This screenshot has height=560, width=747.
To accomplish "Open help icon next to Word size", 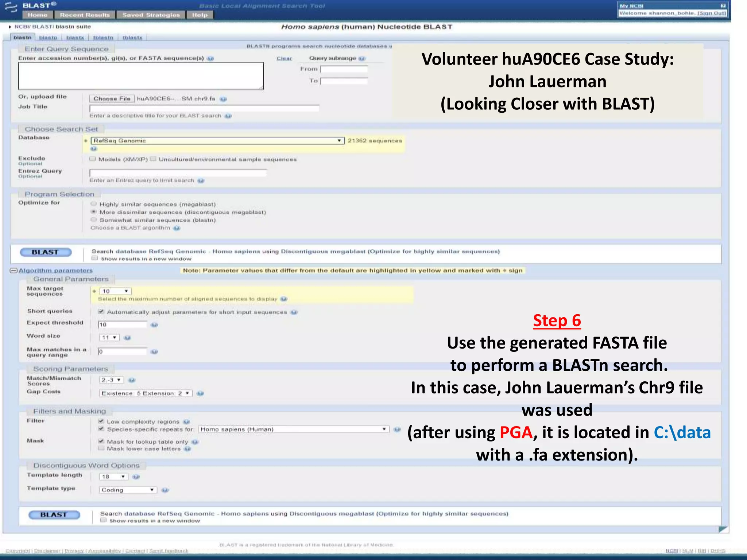I will pos(127,338).
